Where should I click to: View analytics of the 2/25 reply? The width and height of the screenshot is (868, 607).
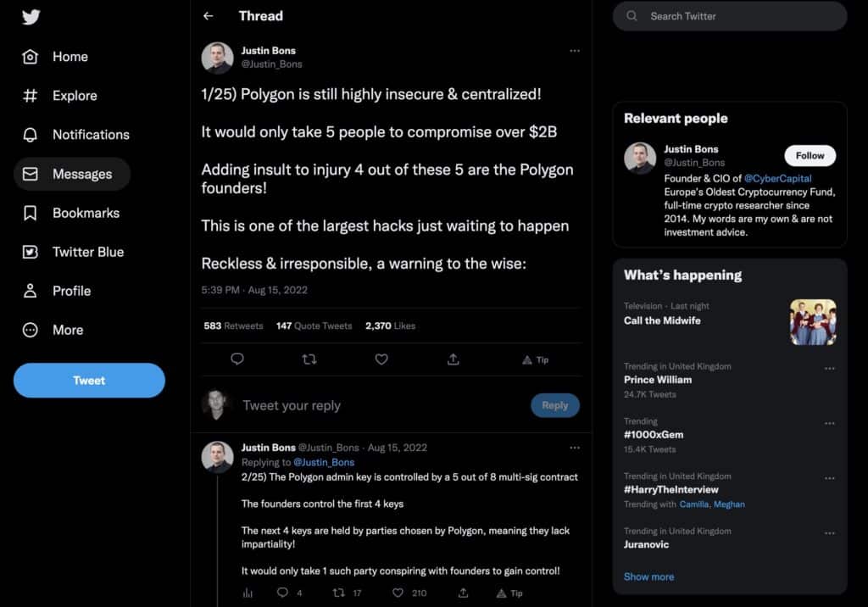[x=248, y=593]
